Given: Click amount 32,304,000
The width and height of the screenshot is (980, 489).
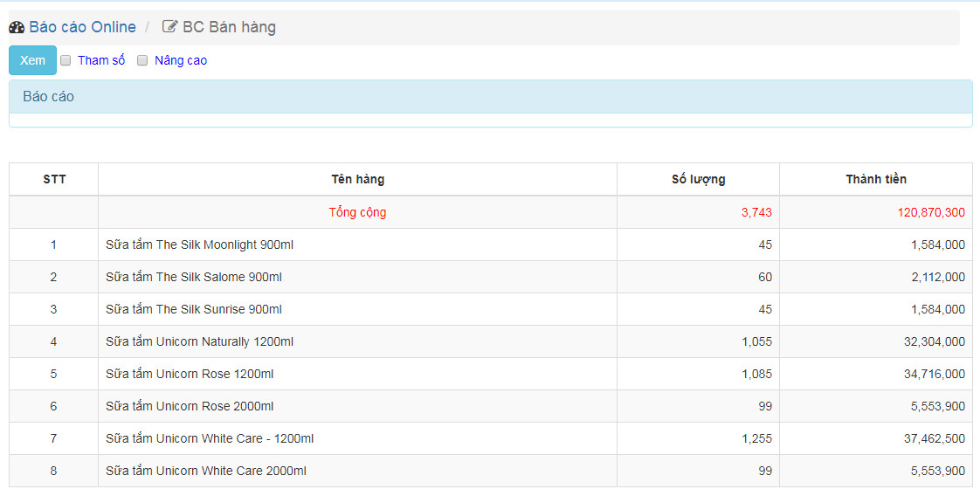Looking at the screenshot, I should coord(935,341).
